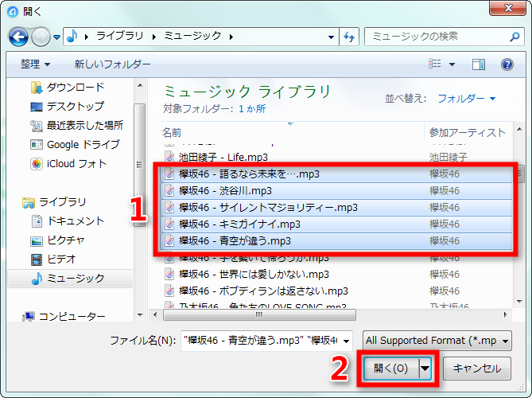
Task: Click the ビデオ film strip icon
Action: coord(37,259)
